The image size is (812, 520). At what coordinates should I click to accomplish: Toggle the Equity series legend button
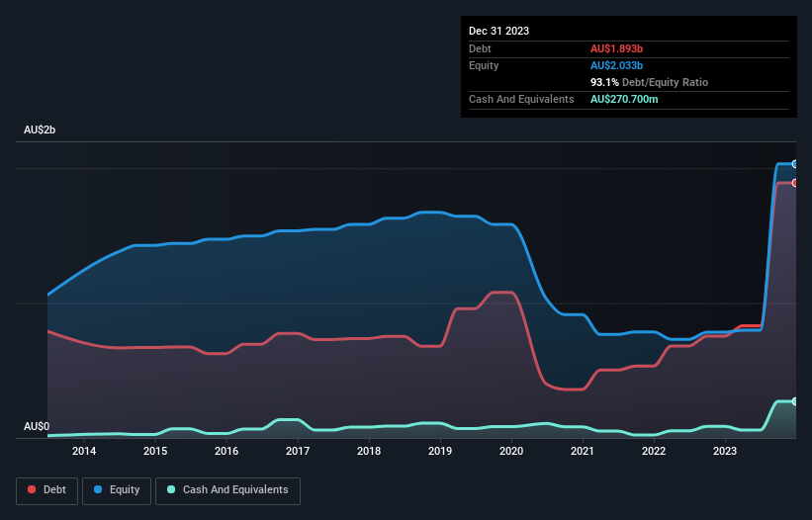[x=117, y=490]
